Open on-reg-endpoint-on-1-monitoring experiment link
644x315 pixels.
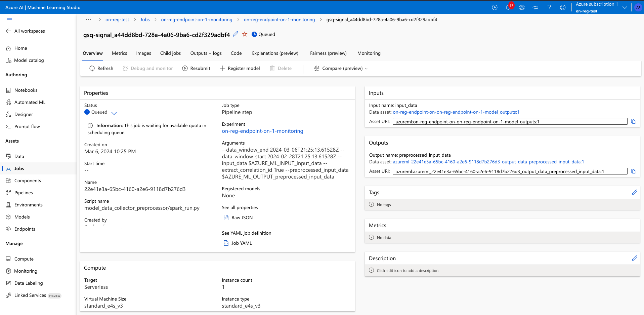(x=262, y=131)
